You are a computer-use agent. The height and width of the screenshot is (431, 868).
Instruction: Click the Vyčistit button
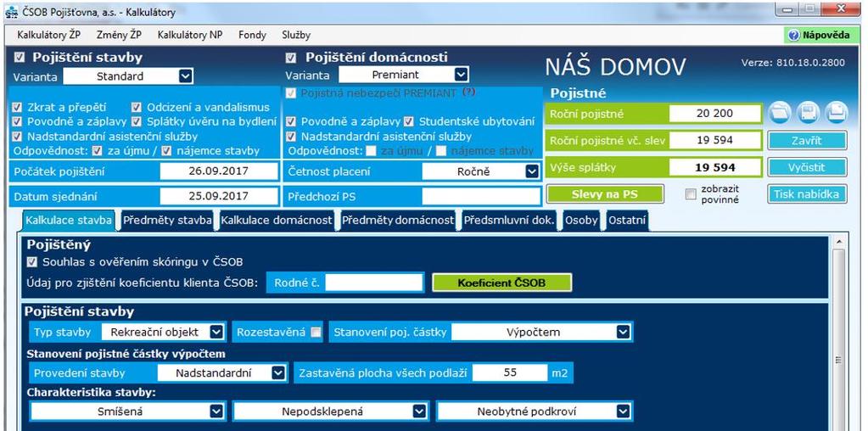coord(807,167)
